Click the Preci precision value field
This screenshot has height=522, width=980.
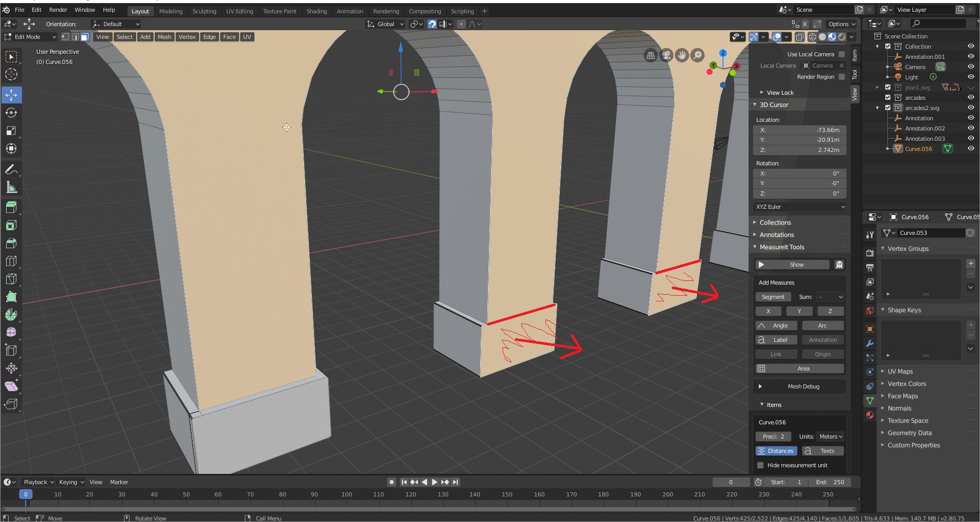pos(773,437)
